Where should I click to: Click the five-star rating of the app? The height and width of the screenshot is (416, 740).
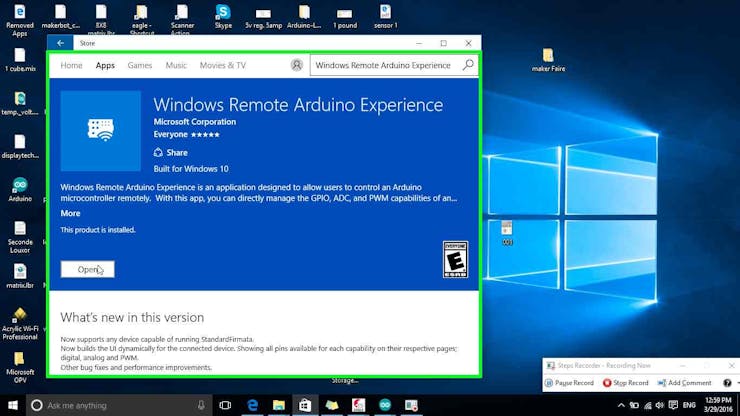click(205, 135)
